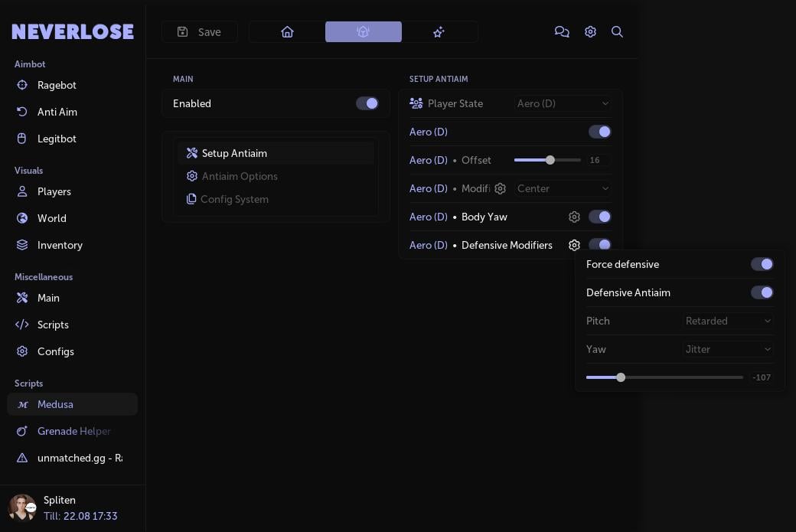The image size is (796, 532).
Task: Open the Anti Aim section
Action: pos(57,112)
